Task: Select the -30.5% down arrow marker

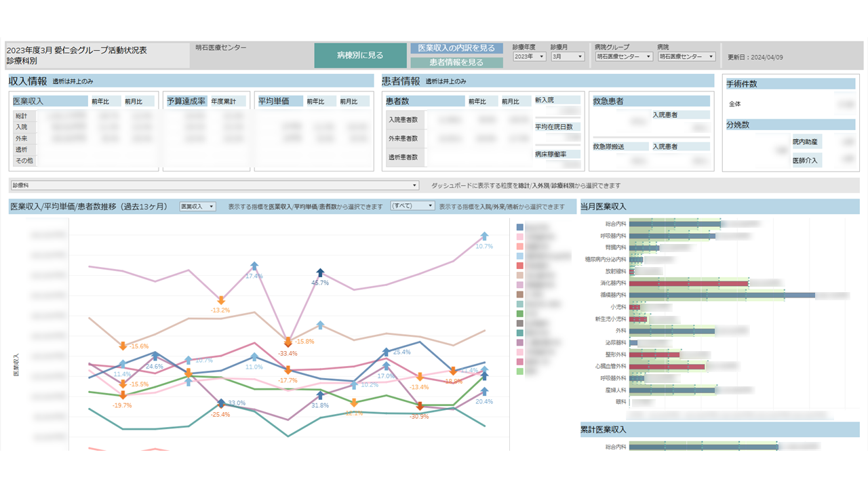Action: point(419,407)
